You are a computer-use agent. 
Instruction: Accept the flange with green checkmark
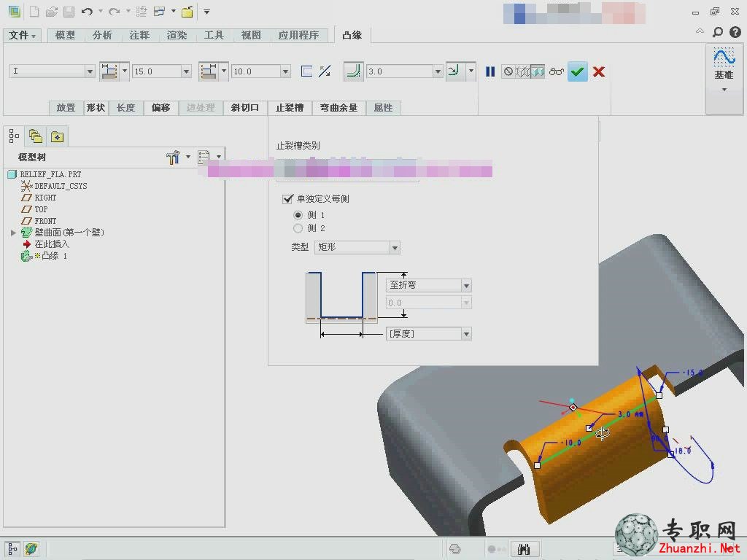point(578,71)
